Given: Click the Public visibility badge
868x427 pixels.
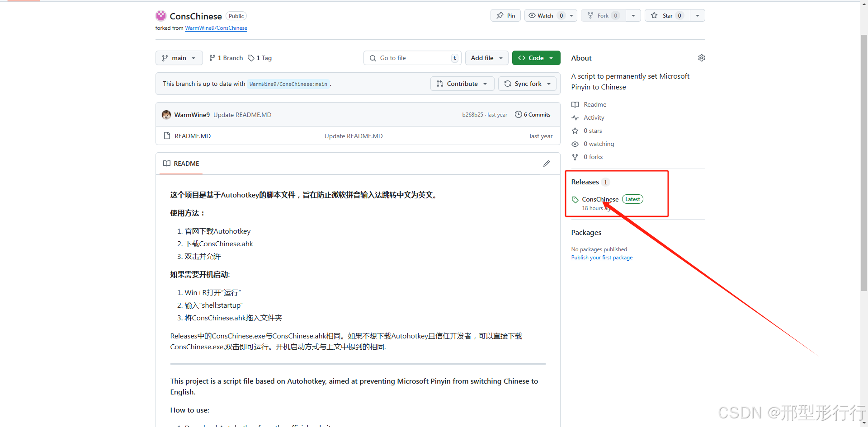Looking at the screenshot, I should 236,16.
